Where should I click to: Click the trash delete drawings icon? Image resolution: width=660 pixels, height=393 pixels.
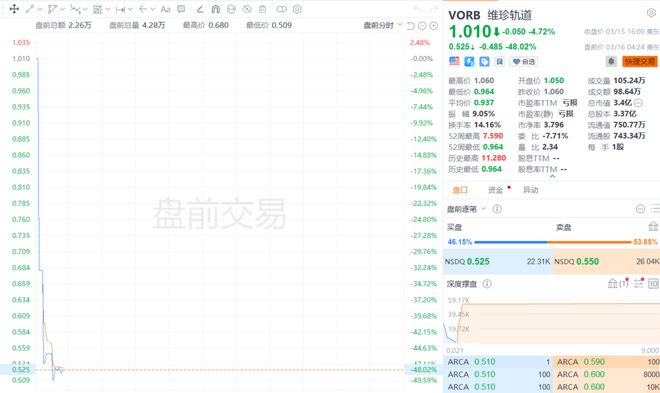263,9
